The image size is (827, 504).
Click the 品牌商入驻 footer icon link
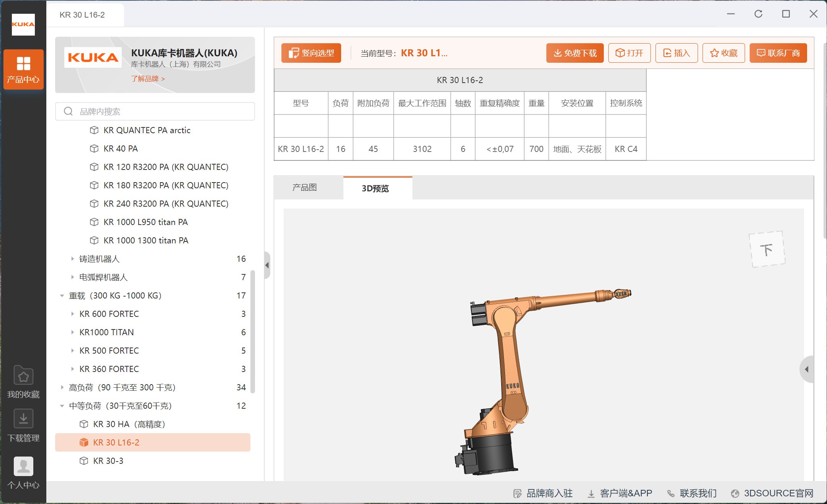[x=543, y=493]
